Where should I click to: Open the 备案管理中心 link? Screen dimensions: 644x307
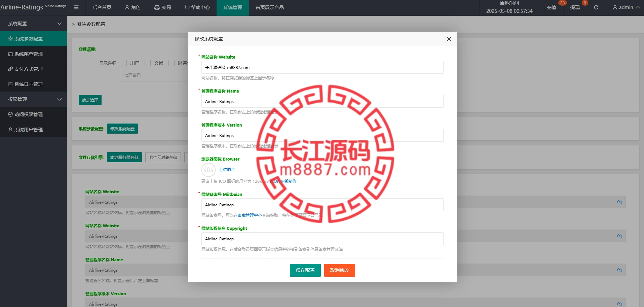(250, 215)
